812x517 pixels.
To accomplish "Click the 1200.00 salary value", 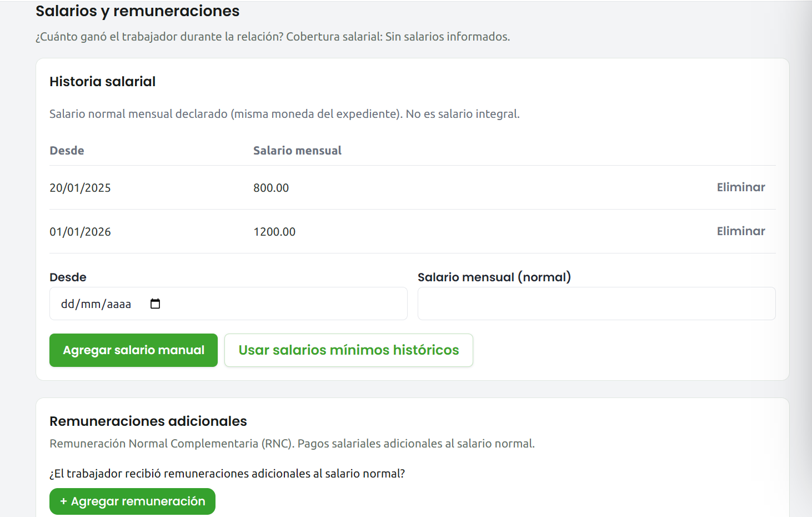I will point(274,232).
